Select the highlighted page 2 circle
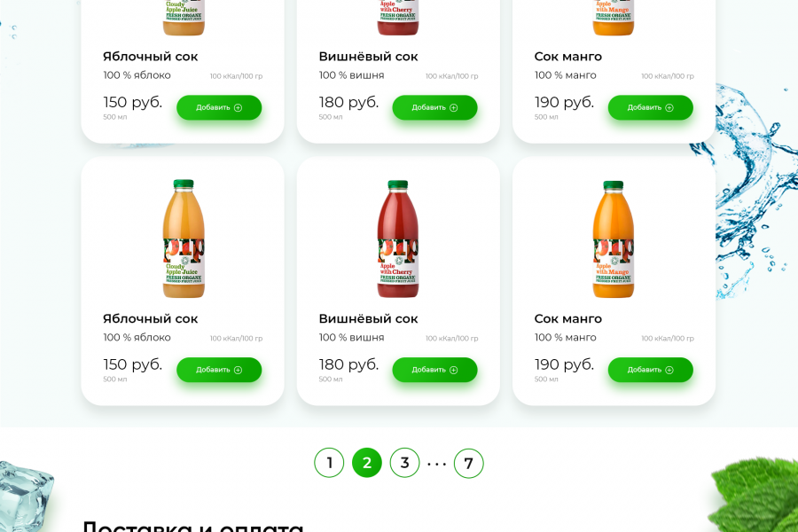Screen dimensions: 798x532 click(x=367, y=463)
